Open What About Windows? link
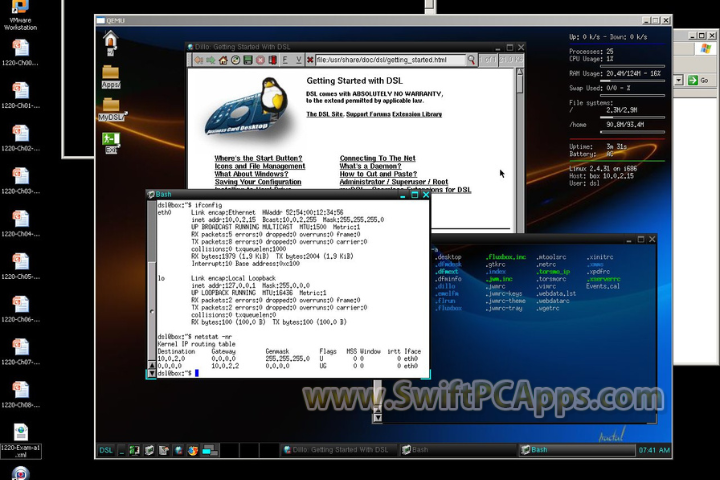The width and height of the screenshot is (720, 480). click(x=251, y=174)
